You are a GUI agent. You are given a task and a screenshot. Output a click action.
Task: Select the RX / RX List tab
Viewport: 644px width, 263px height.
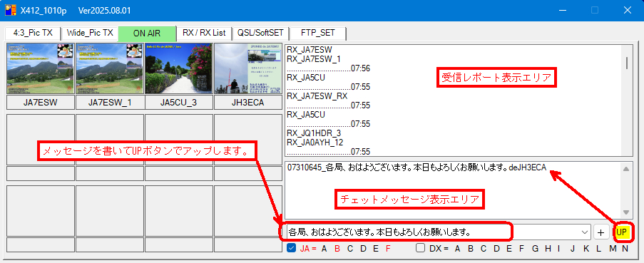click(x=204, y=33)
